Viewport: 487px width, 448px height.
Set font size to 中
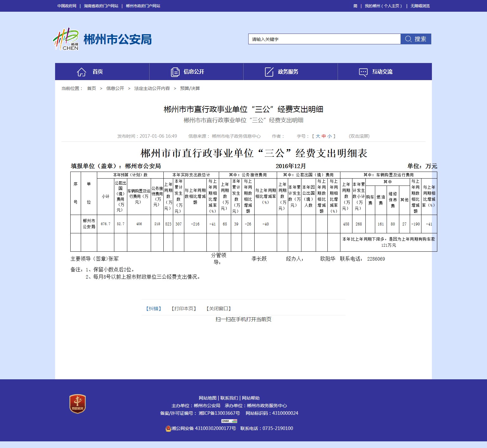(324, 136)
